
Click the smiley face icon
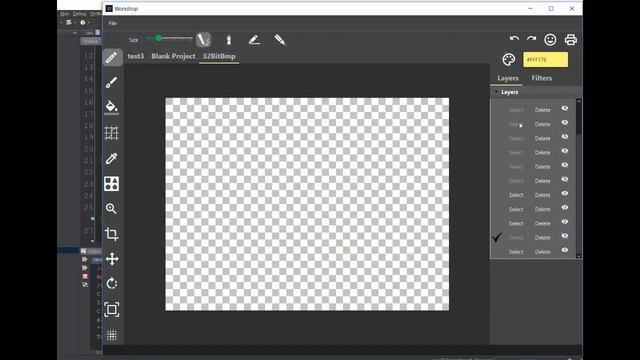tap(550, 40)
